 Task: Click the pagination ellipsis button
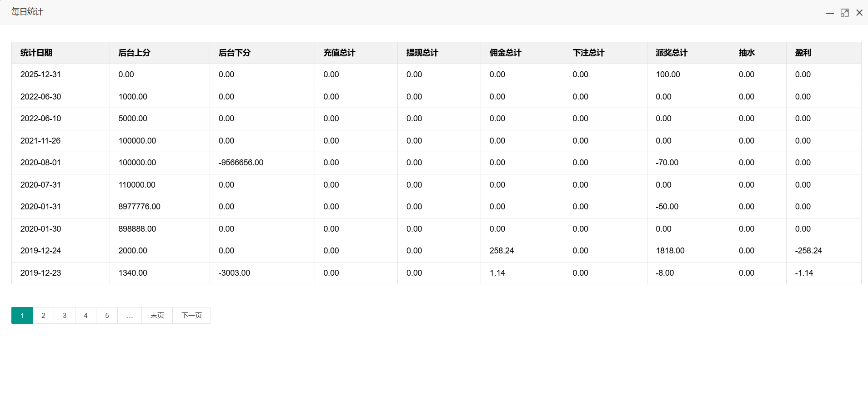click(130, 315)
